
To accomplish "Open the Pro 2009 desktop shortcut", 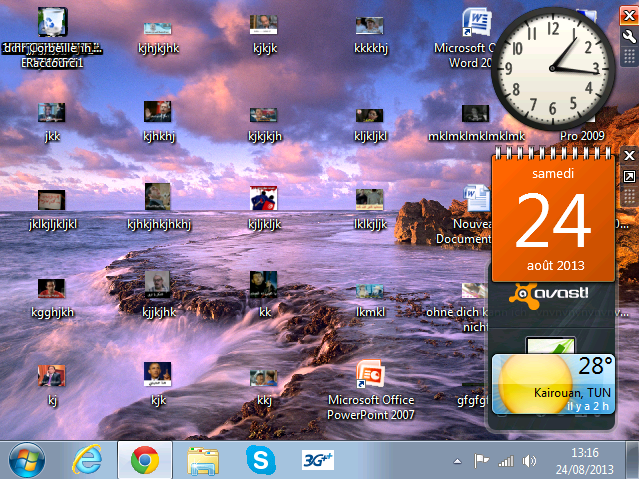I will tap(582, 135).
